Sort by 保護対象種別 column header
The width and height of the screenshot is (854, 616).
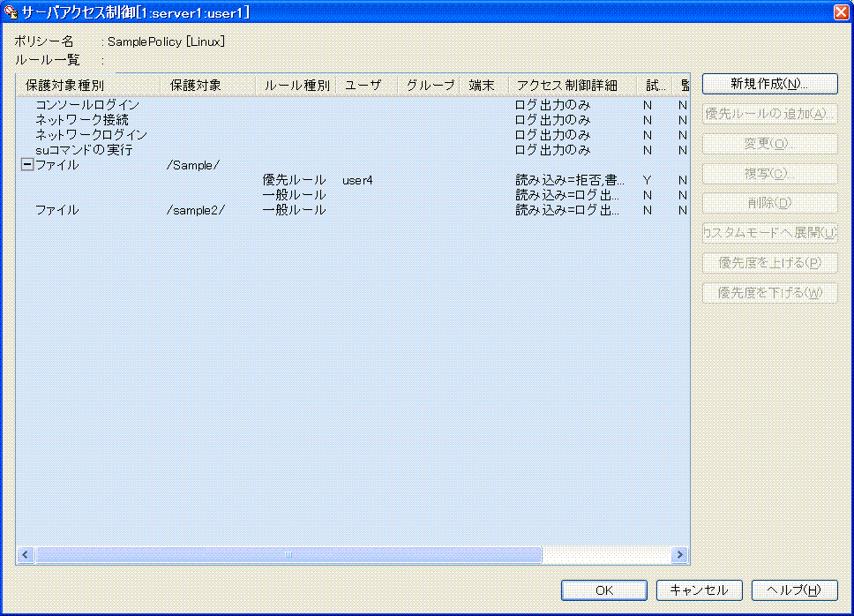pyautogui.click(x=88, y=86)
